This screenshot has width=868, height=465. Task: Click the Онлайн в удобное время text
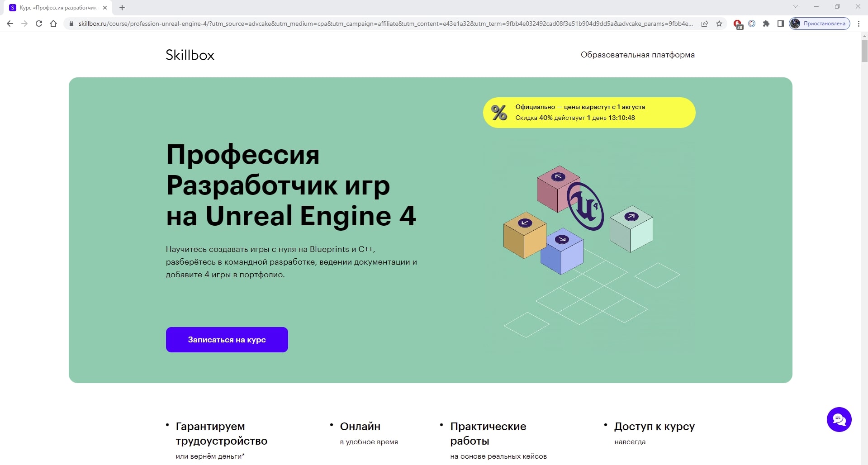(x=369, y=433)
